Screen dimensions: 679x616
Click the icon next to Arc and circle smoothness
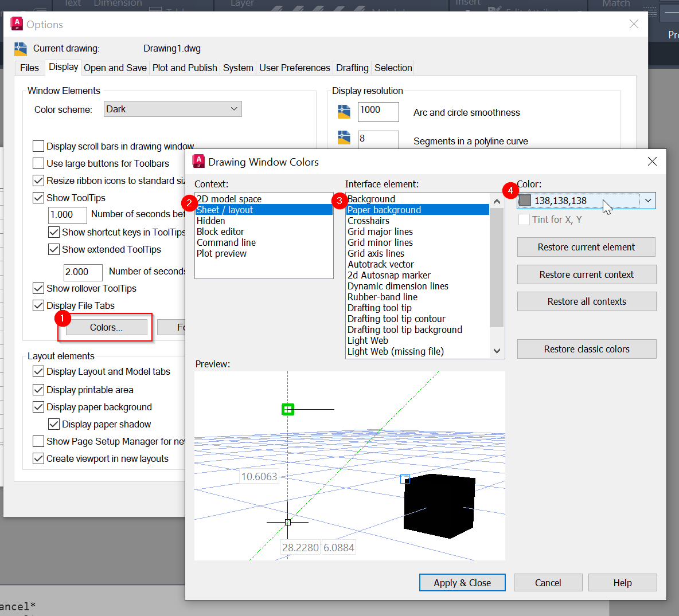point(344,112)
